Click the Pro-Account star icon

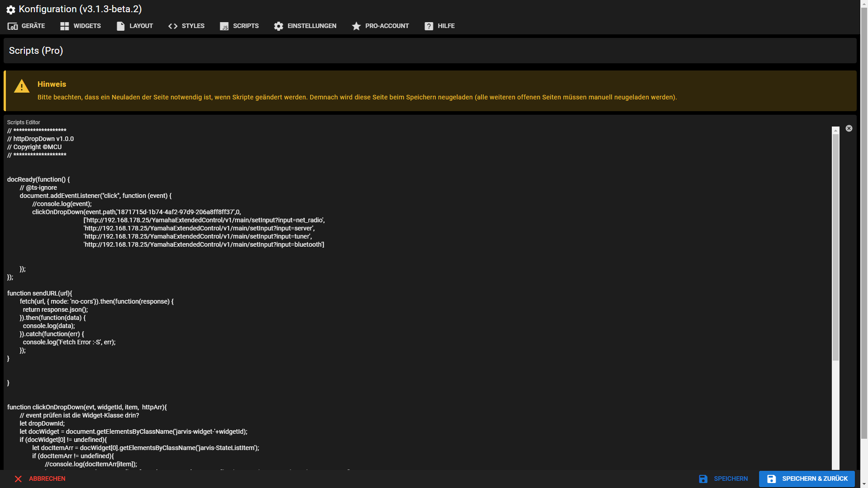click(356, 26)
